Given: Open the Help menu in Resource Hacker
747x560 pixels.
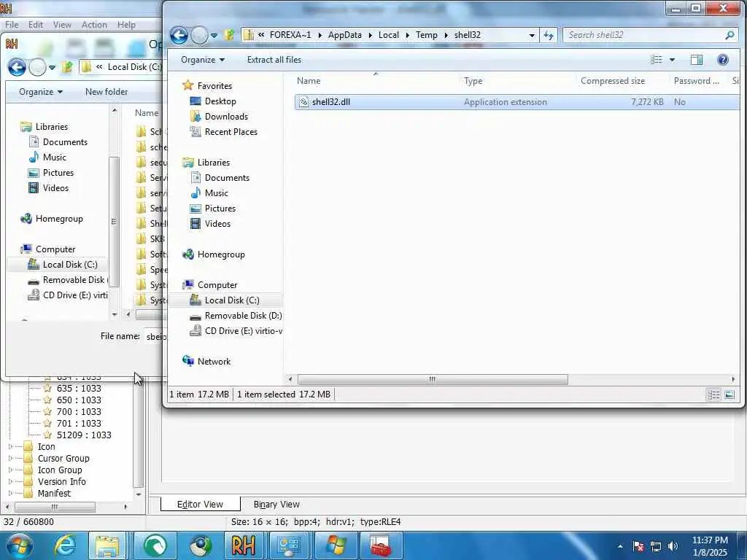Looking at the screenshot, I should tap(126, 25).
